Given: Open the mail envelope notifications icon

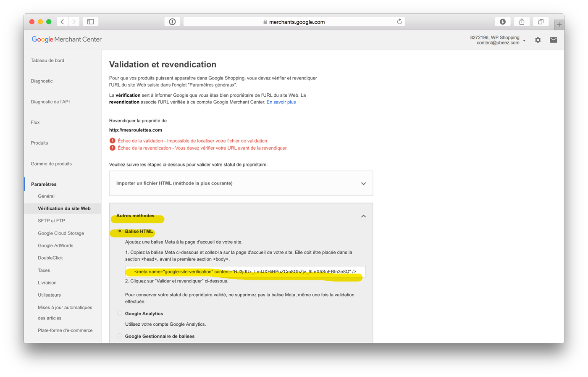Looking at the screenshot, I should coord(554,40).
